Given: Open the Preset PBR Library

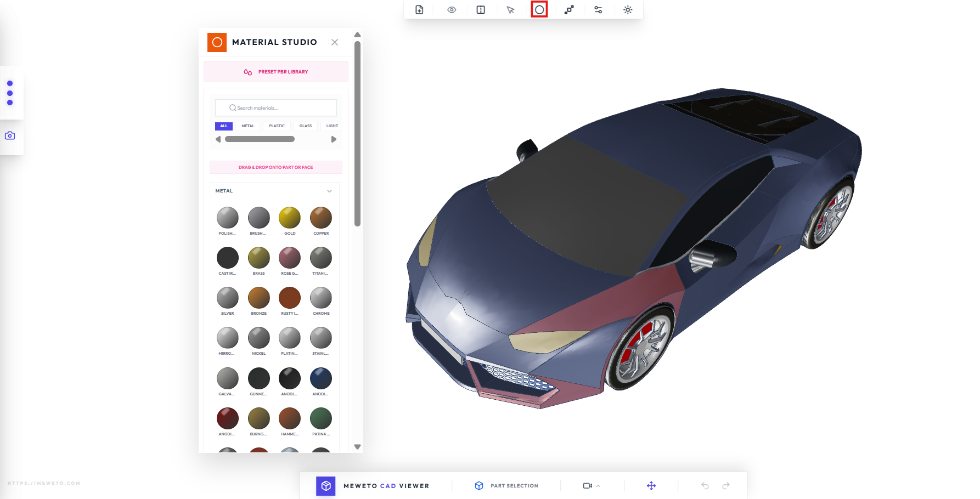Looking at the screenshot, I should pyautogui.click(x=276, y=72).
